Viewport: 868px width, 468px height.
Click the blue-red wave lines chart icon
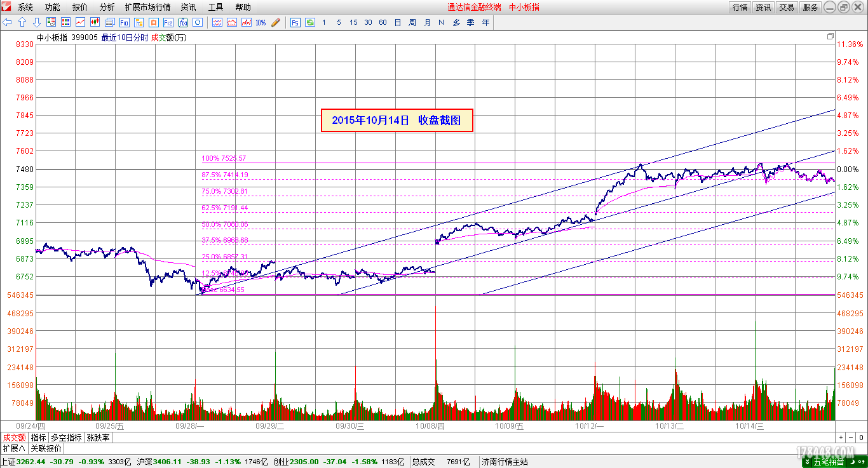[217, 22]
